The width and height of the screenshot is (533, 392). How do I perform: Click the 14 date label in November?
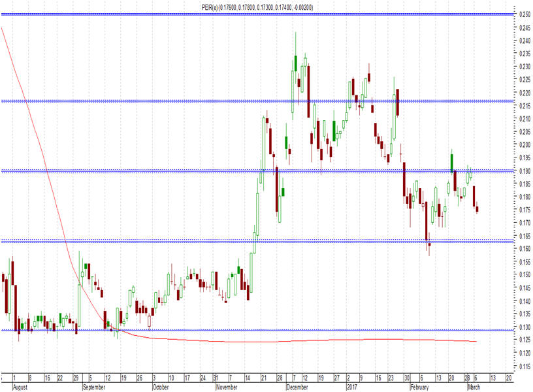248,378
